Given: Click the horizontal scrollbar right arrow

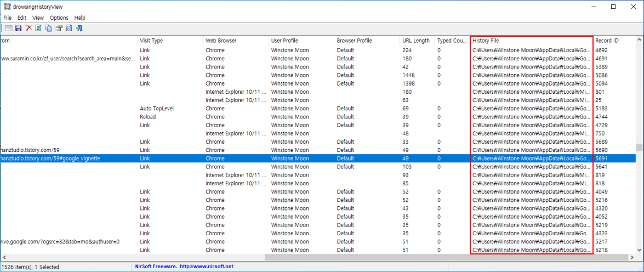Looking at the screenshot, I should coord(632,257).
